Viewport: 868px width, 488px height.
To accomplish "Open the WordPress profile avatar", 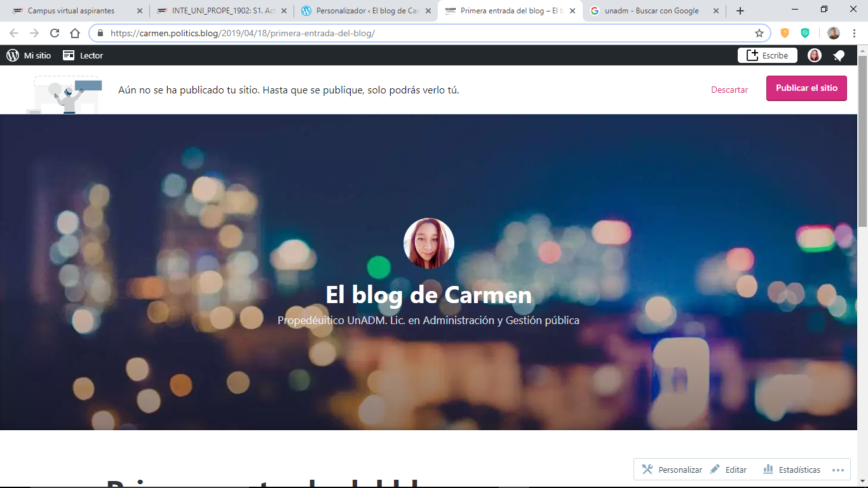I will tap(814, 55).
